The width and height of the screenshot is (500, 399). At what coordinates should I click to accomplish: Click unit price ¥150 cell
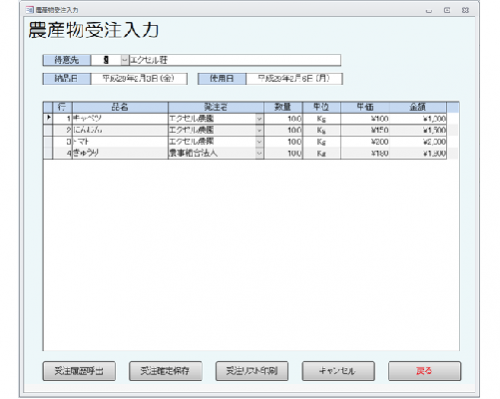pos(365,130)
